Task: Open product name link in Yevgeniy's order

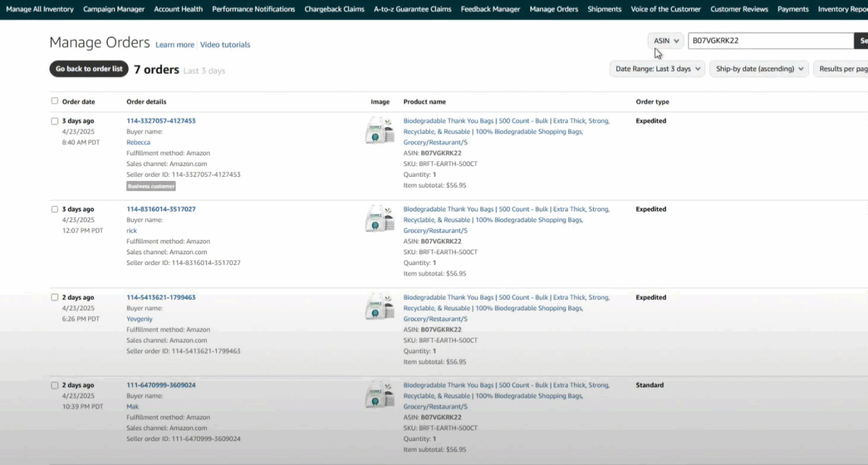Action: pyautogui.click(x=507, y=308)
